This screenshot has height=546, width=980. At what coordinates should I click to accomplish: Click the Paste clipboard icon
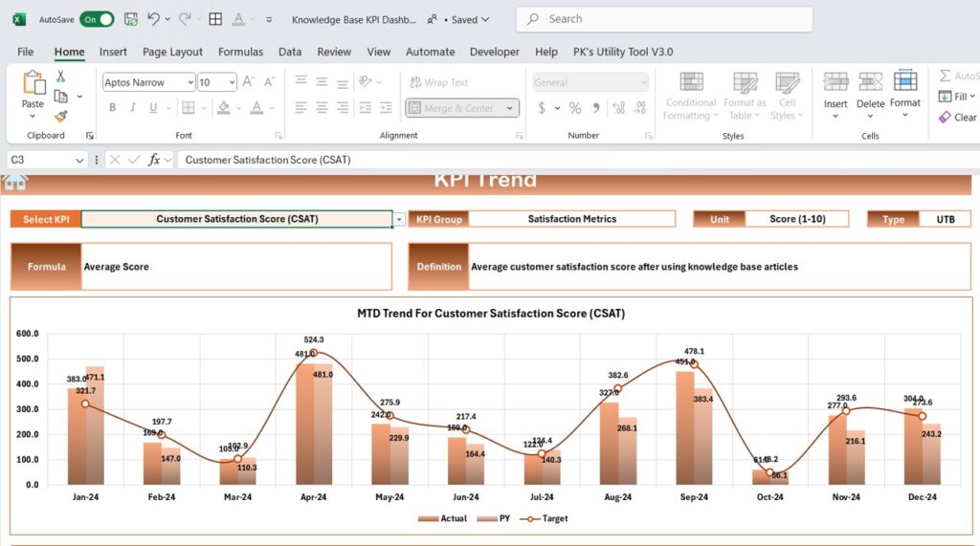point(33,82)
